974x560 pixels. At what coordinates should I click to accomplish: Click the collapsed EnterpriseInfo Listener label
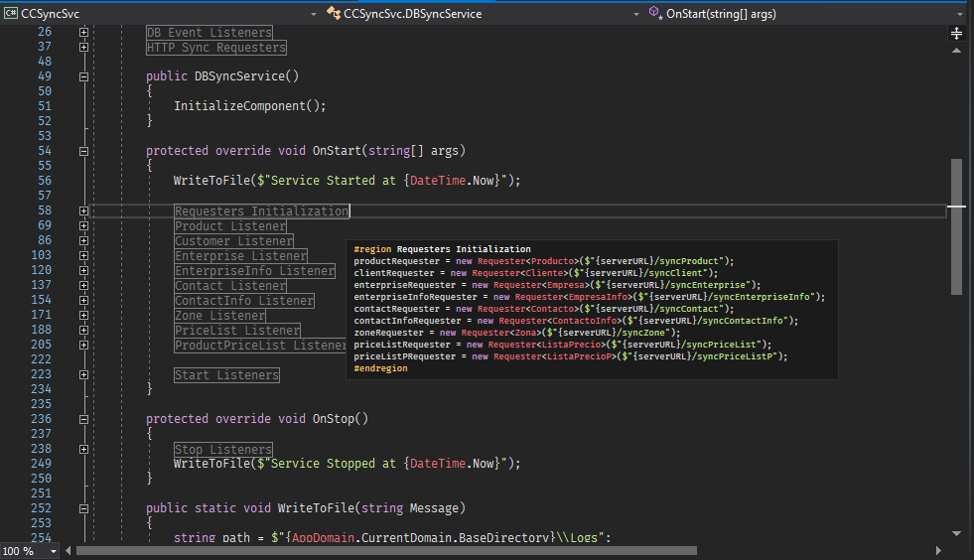coord(255,271)
